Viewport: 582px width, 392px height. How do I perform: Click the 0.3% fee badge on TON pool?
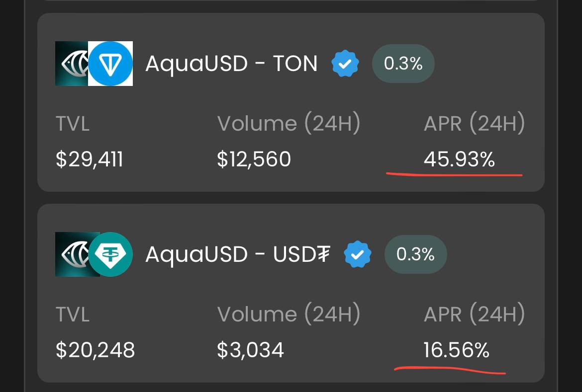[x=403, y=64]
